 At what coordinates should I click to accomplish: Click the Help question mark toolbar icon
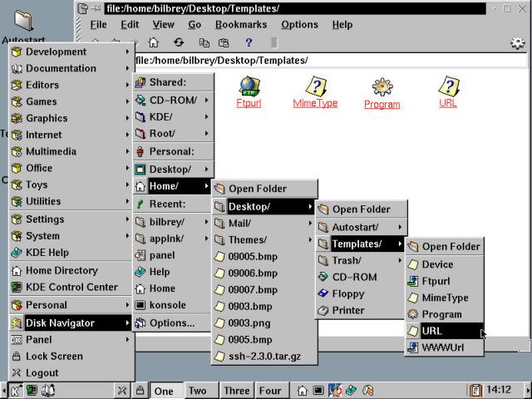(x=249, y=42)
